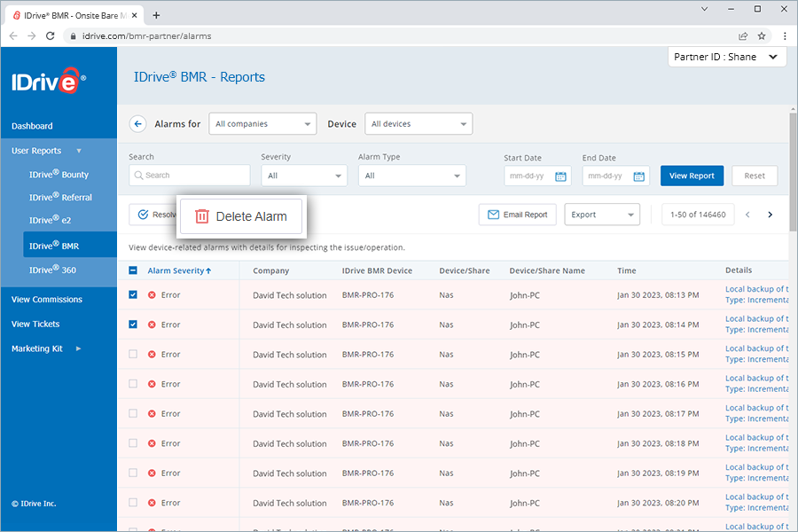
Task: Open View Commissions
Action: click(47, 300)
